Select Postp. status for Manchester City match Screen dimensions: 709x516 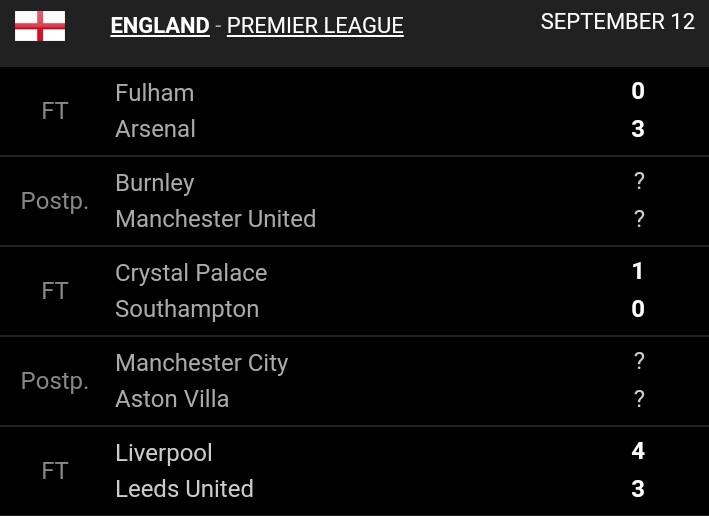(54, 381)
